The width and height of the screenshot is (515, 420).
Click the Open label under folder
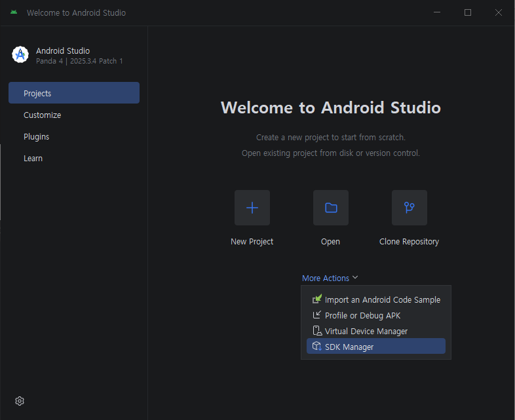pos(330,242)
